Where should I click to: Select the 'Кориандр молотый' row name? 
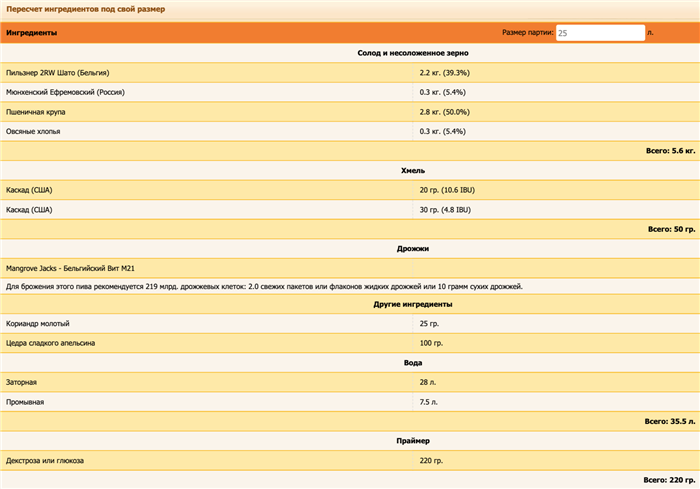coord(38,324)
